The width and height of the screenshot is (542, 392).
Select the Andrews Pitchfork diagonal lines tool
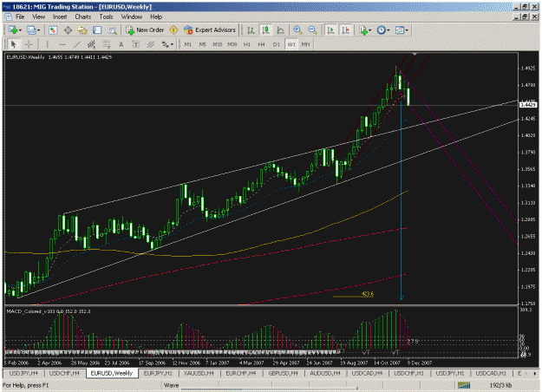(150, 44)
